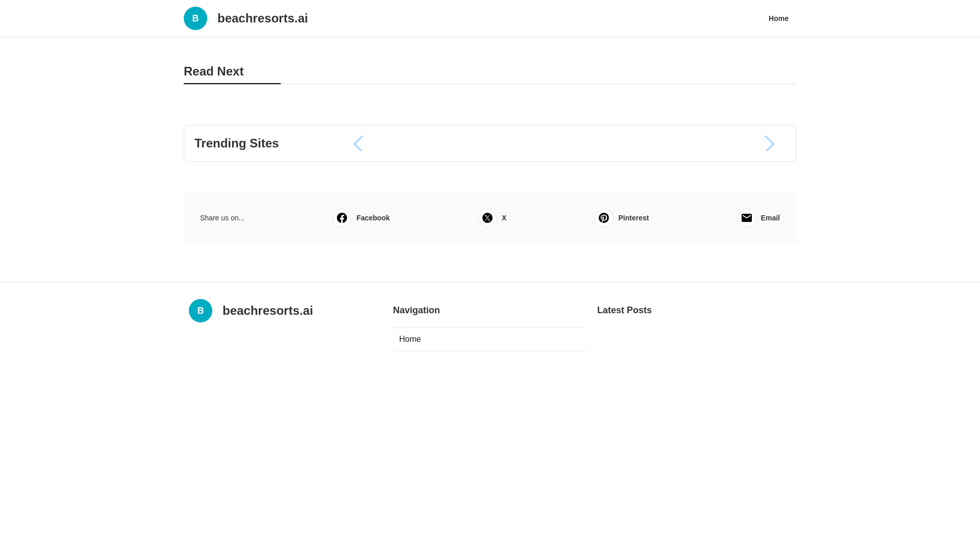Viewport: 980px width, 551px height.
Task: Share via the Pinterest text link
Action: [x=633, y=218]
